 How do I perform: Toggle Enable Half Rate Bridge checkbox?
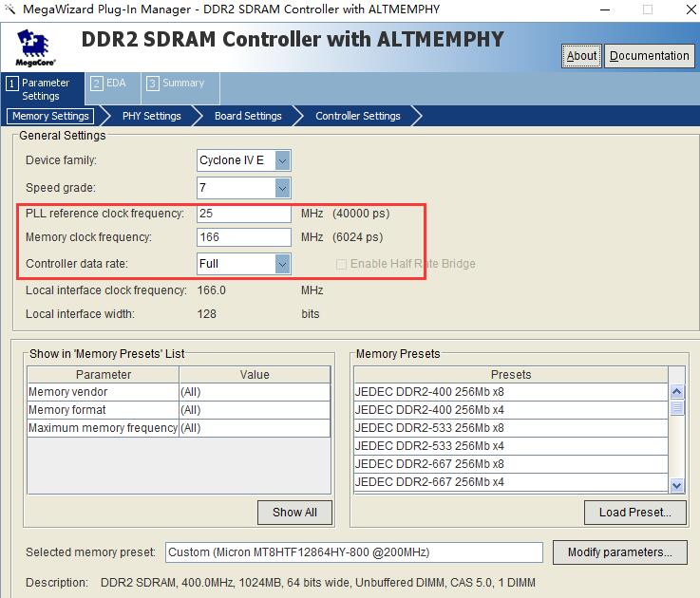click(341, 264)
